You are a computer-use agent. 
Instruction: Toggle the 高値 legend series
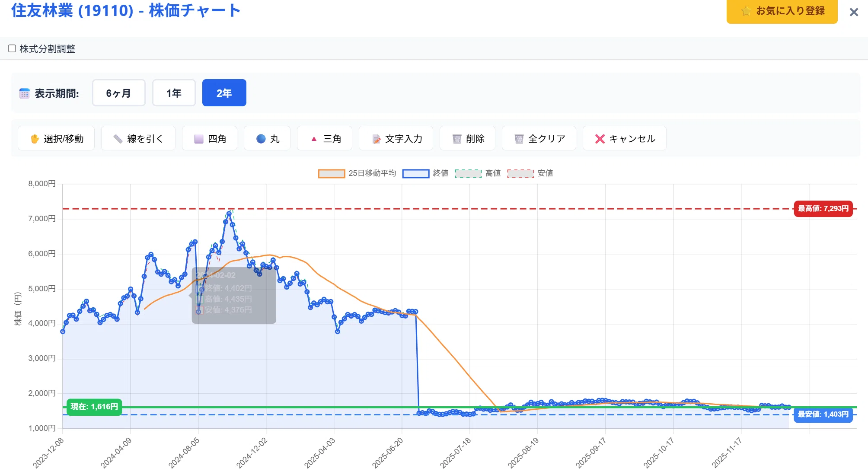478,173
